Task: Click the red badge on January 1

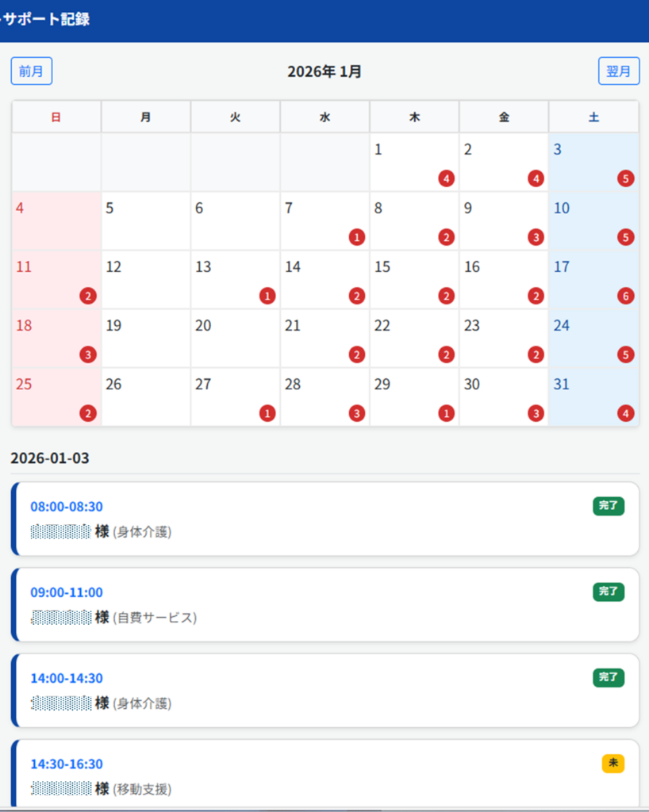Action: 447,178
